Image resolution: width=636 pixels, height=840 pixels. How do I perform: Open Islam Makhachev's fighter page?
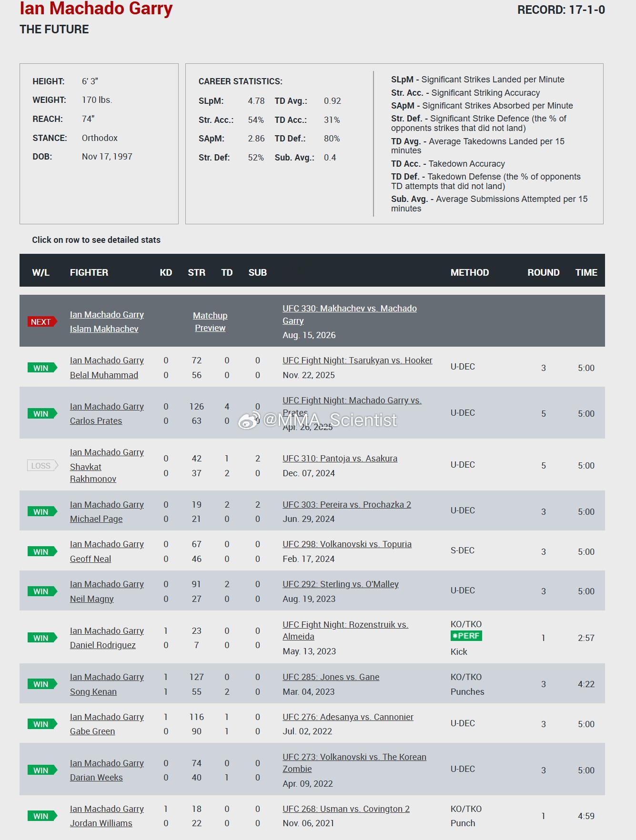104,329
